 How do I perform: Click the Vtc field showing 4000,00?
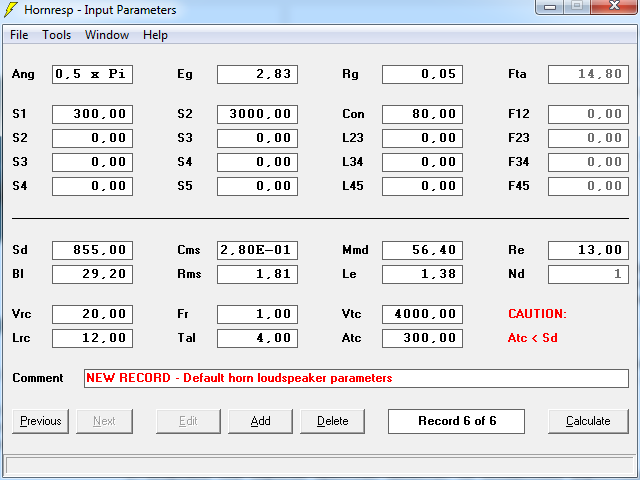click(422, 314)
